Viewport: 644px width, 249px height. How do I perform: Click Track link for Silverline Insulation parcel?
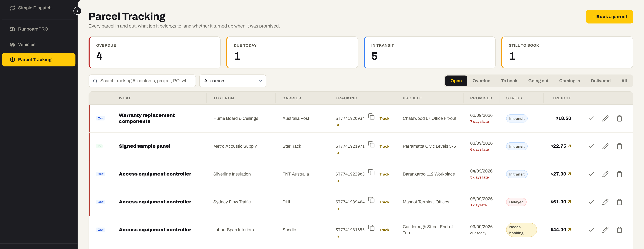point(384,174)
